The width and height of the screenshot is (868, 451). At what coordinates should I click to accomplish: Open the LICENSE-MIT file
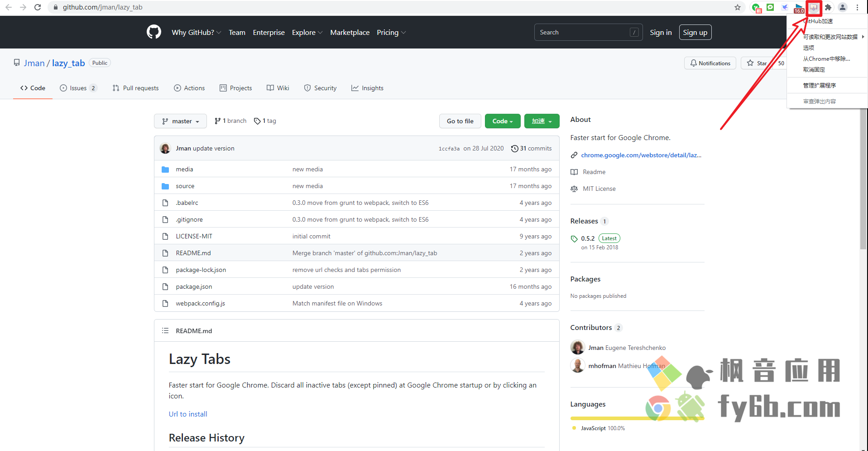(194, 236)
